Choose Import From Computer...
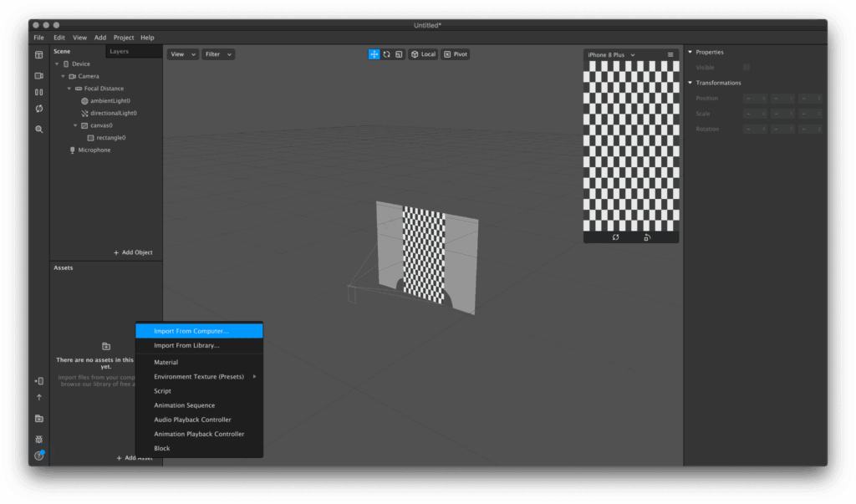Viewport: 856px width, 504px height. point(200,331)
